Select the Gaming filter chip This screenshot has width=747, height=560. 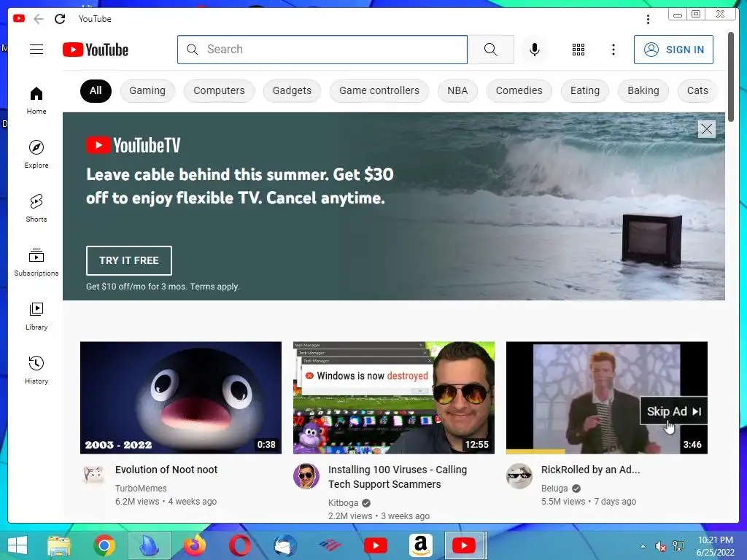147,91
